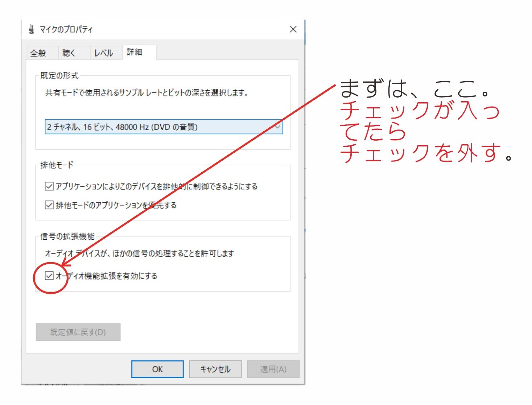Click the microphone icon in the title bar
Image resolution: width=532 pixels, height=405 pixels.
click(x=32, y=29)
